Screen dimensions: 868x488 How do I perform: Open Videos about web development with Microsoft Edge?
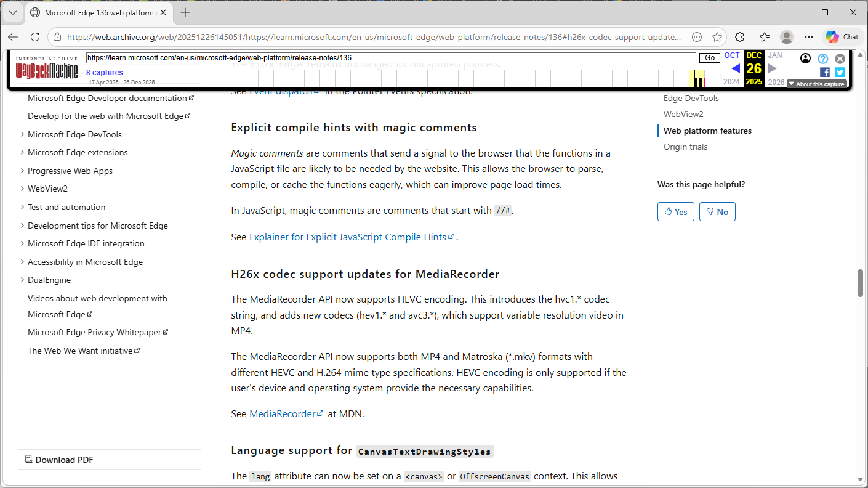[97, 306]
